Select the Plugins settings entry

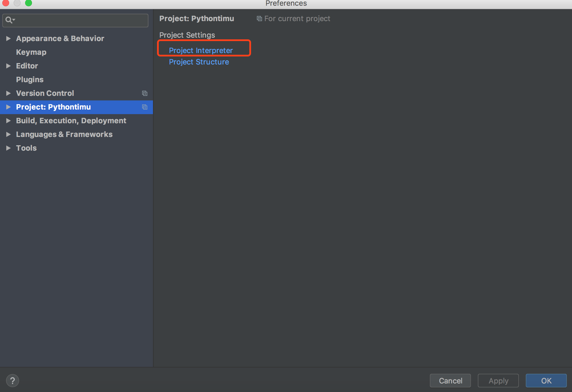pos(30,79)
